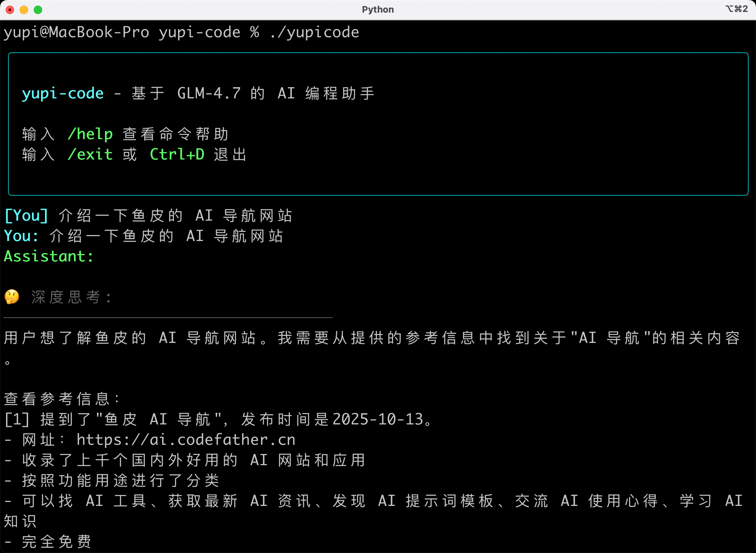The height and width of the screenshot is (553, 756).
Task: Click the green Ctrl+D shortcut text
Action: click(x=177, y=155)
